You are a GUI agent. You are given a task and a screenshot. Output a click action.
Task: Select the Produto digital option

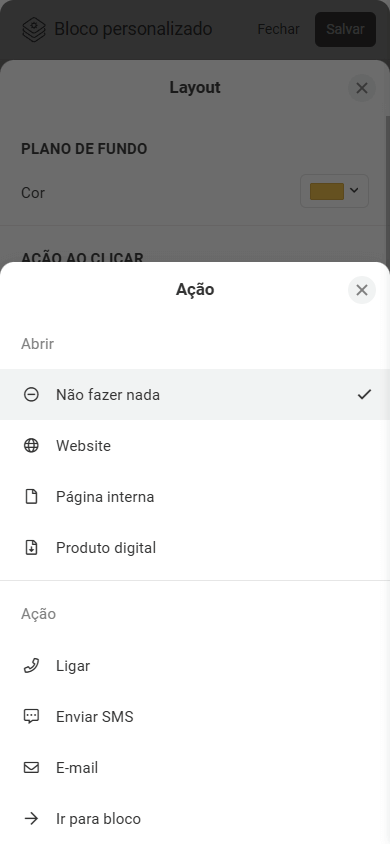(195, 547)
